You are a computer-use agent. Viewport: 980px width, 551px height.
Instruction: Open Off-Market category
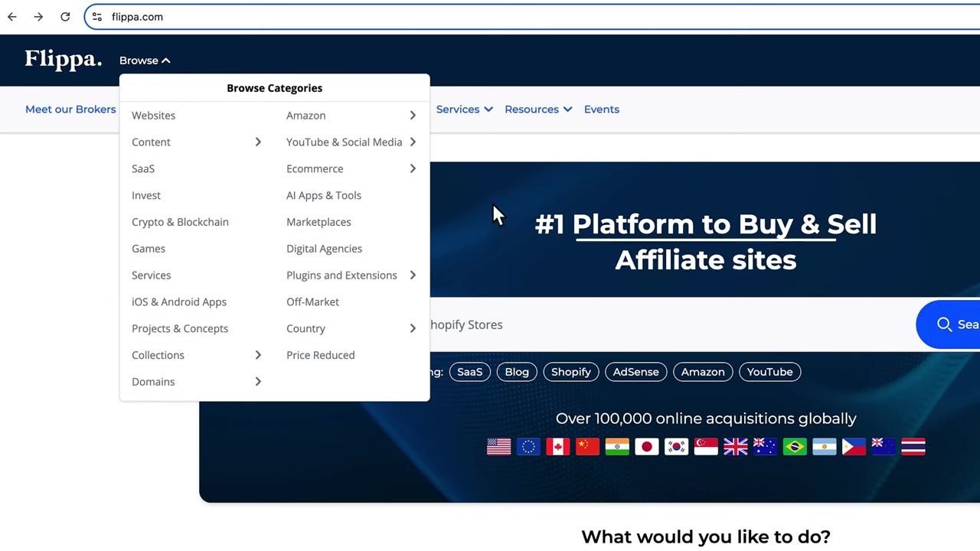pos(312,302)
